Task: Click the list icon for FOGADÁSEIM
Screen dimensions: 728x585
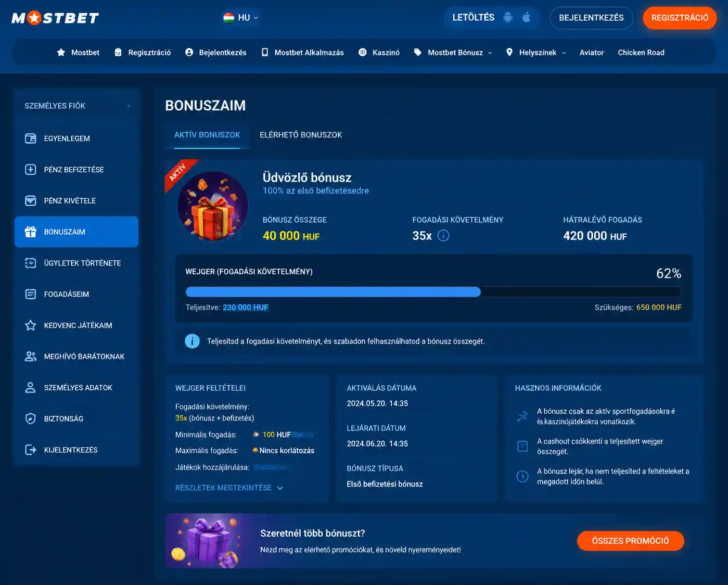Action: pos(31,295)
